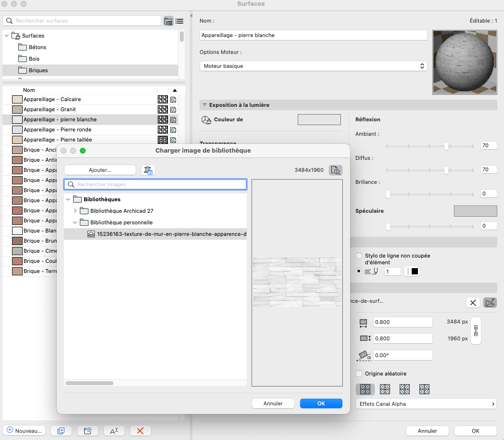The height and width of the screenshot is (440, 504).
Task: Click the texture icon for Appareillage - Pierre ronde
Action: 173,130
